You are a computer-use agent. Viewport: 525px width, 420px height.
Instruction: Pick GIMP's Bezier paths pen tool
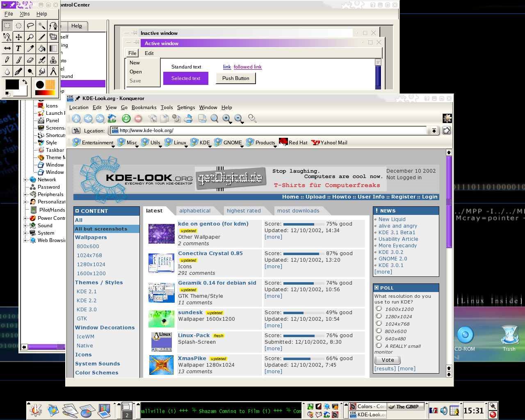(x=53, y=25)
